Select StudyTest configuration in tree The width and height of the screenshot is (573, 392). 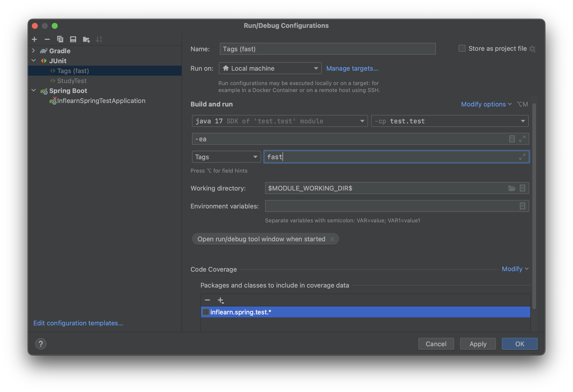click(72, 81)
